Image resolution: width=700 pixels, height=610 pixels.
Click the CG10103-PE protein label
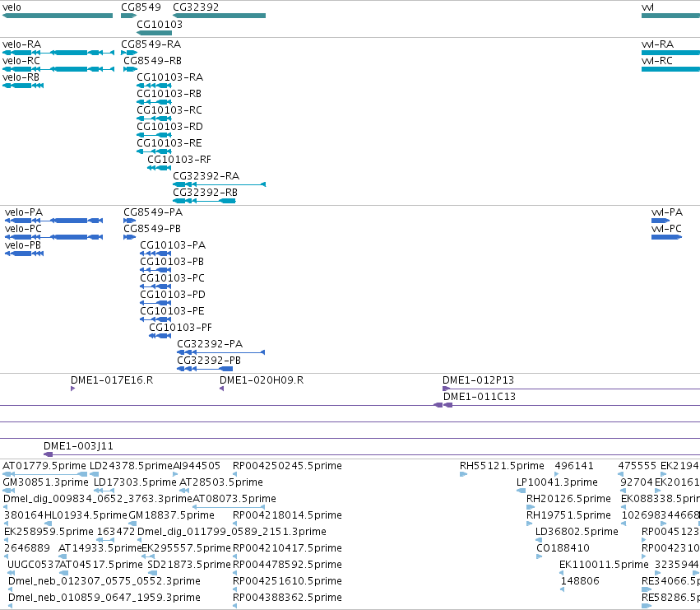(x=172, y=311)
